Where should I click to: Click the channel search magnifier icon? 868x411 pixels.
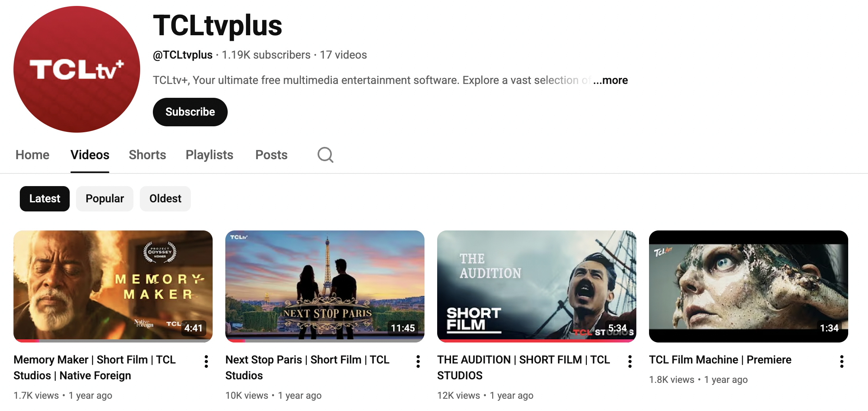pos(325,155)
